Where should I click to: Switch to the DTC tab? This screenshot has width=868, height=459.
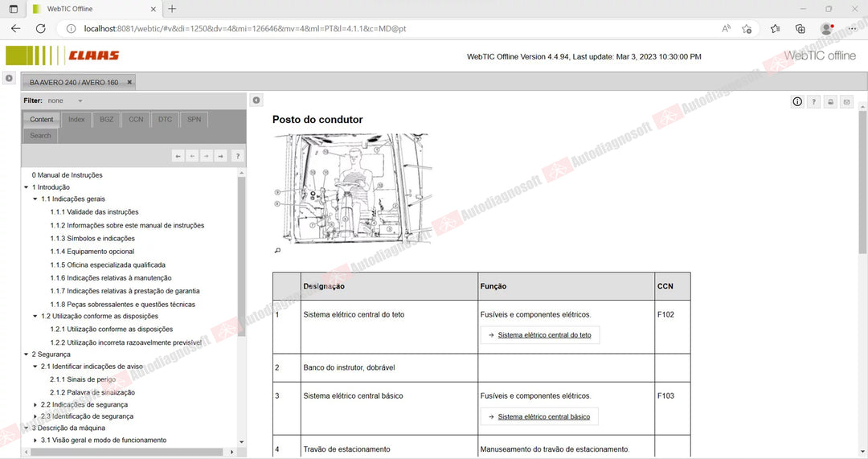coord(165,119)
